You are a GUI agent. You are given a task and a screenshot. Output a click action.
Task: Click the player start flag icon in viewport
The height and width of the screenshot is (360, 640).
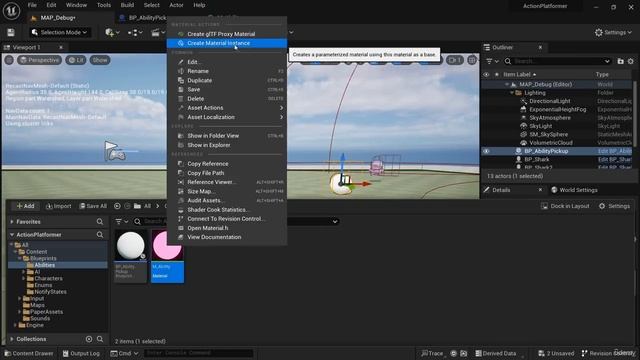click(x=114, y=151)
